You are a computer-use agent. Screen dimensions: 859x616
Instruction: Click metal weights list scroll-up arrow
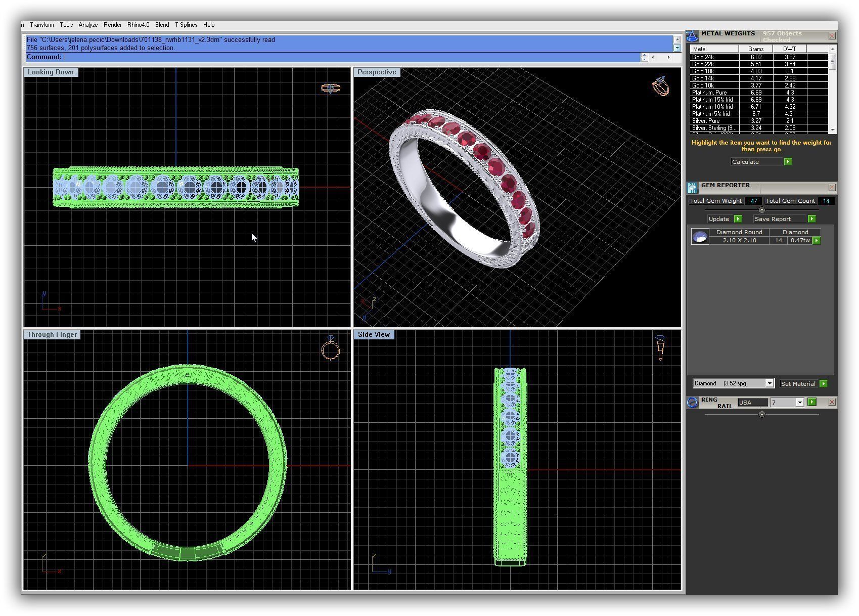coord(832,49)
